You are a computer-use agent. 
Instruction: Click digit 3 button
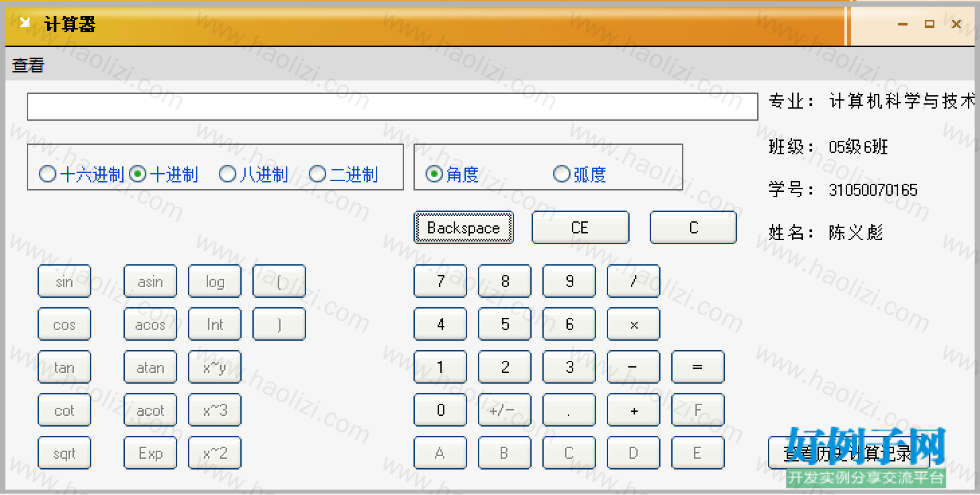click(x=569, y=367)
